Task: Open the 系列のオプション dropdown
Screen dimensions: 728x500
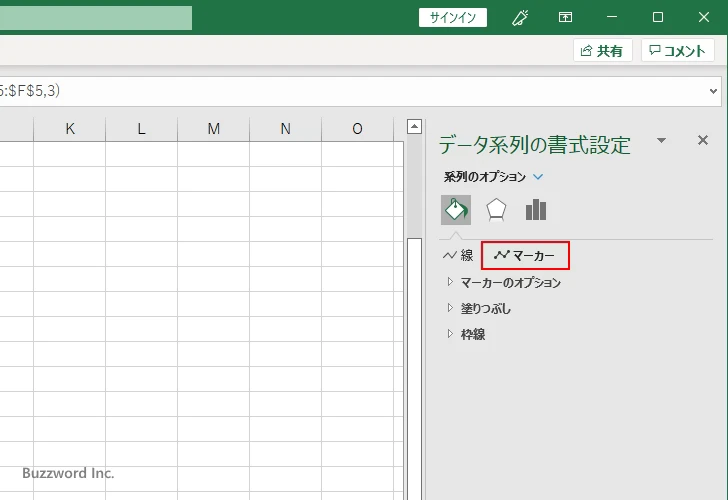Action: coord(538,177)
